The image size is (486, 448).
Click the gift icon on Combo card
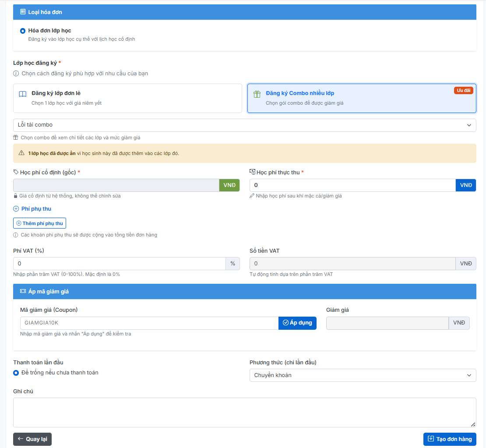click(257, 94)
